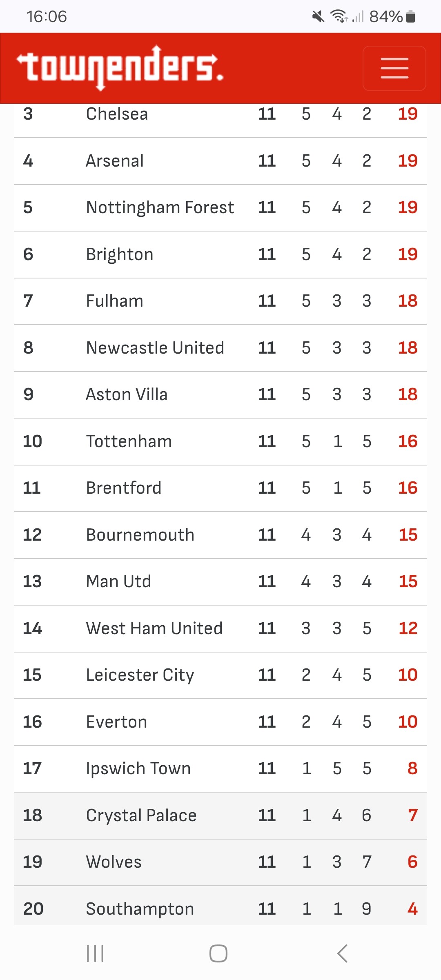Tap the Southampton points value 4
The height and width of the screenshot is (980, 441).
click(412, 909)
